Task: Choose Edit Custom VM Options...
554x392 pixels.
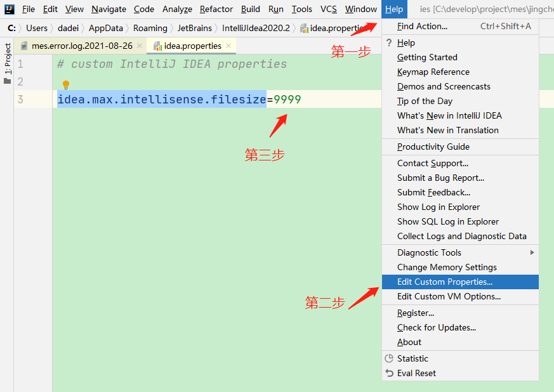Action: pos(460,296)
